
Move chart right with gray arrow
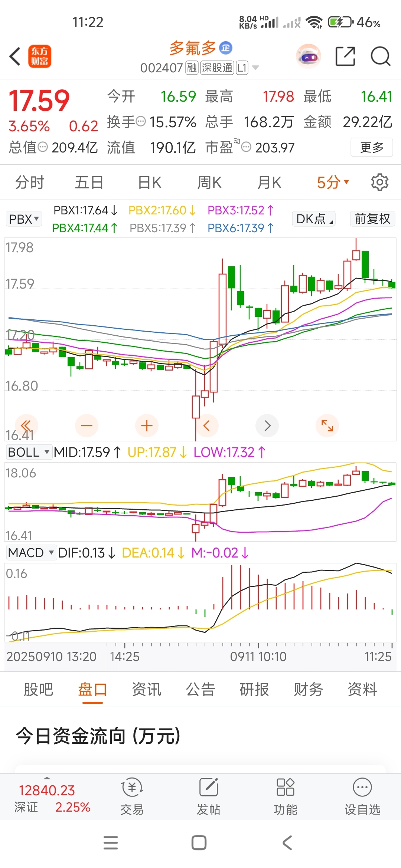coord(267,425)
